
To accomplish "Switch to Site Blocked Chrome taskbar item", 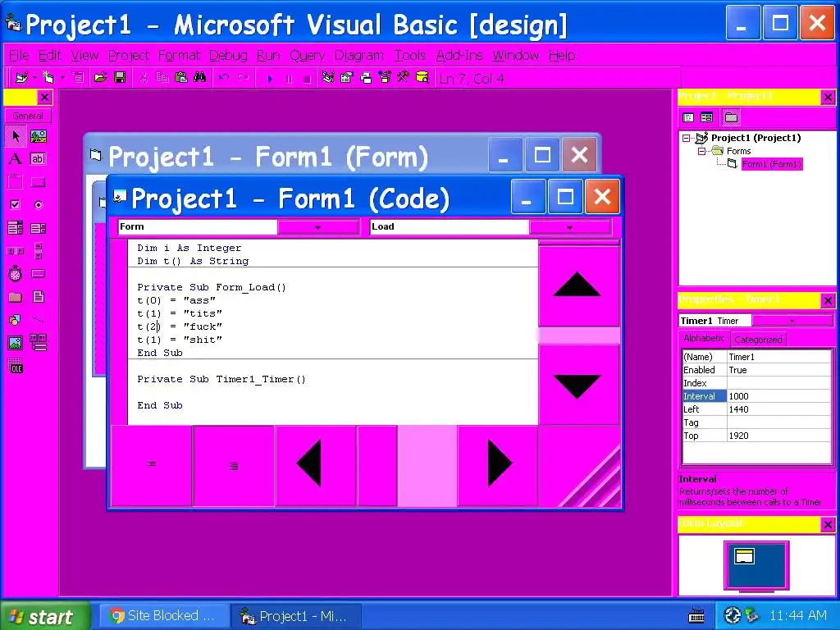I will coord(162,616).
